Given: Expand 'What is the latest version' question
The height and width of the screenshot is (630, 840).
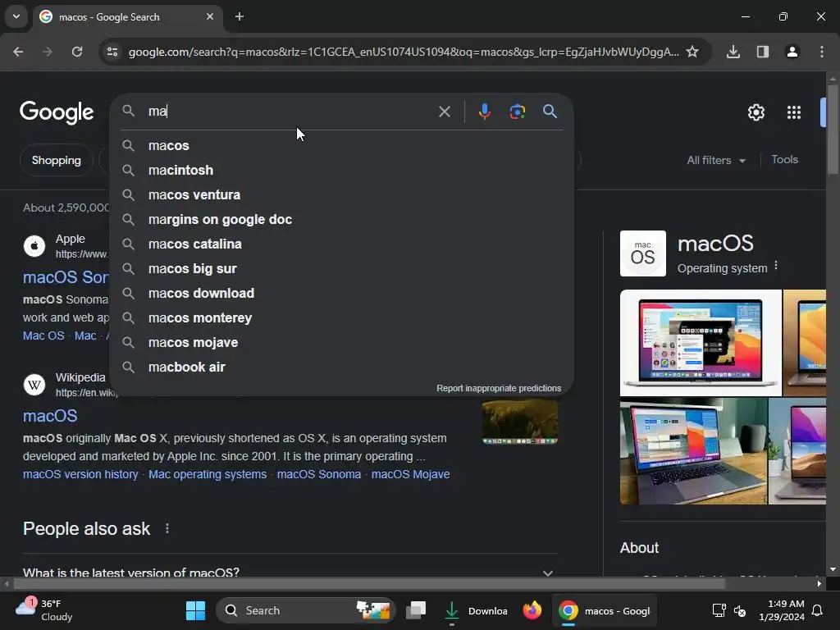Looking at the screenshot, I should (x=290, y=571).
